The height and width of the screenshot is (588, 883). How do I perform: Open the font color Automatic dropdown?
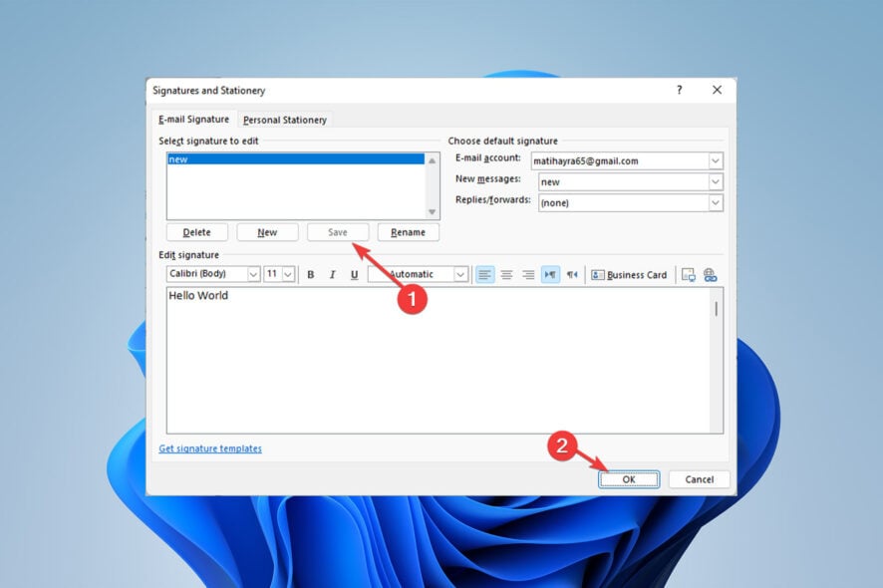tap(459, 274)
